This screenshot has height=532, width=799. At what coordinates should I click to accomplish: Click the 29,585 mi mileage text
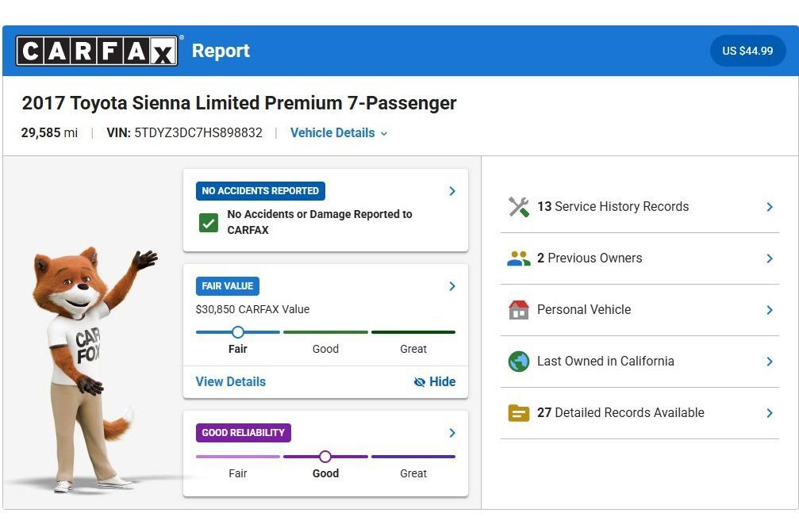tap(49, 133)
